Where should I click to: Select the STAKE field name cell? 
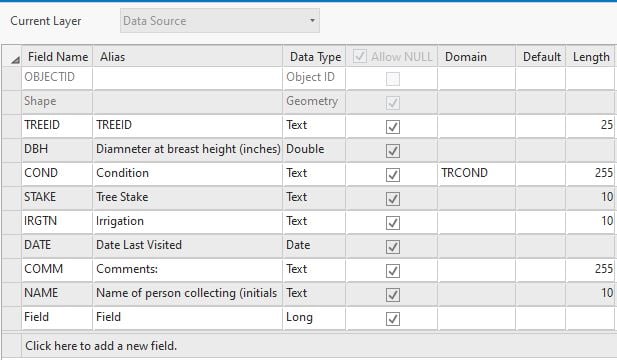click(57, 198)
